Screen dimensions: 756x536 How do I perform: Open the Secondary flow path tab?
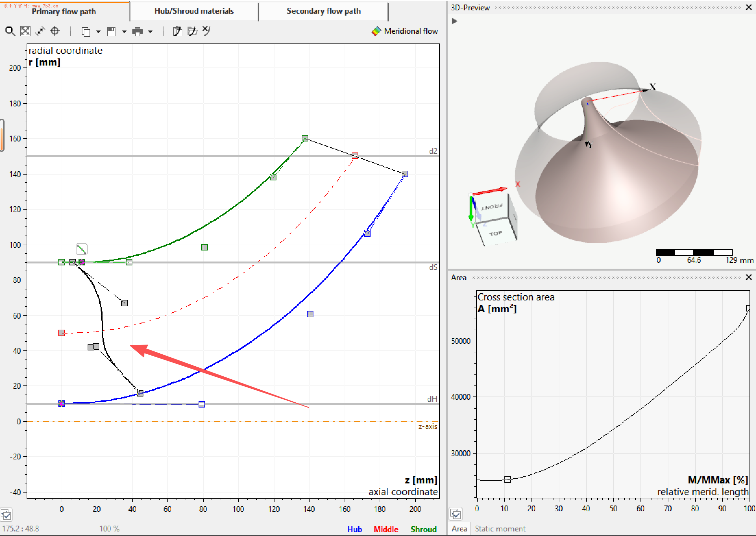(323, 11)
